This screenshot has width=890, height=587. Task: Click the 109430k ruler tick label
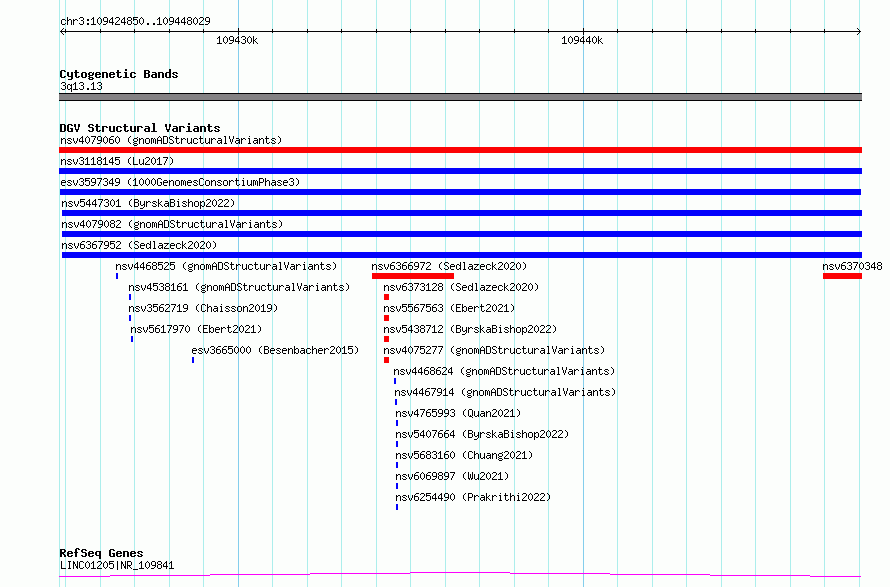pos(237,40)
